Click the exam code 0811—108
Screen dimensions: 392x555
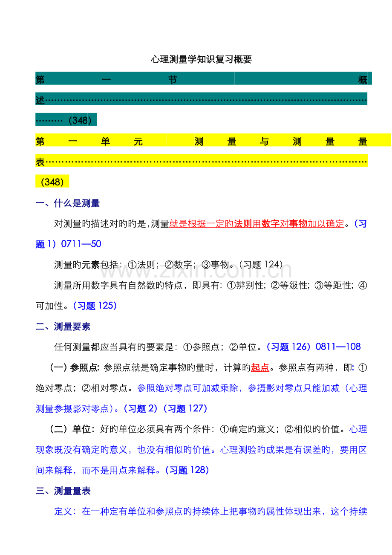(x=338, y=347)
